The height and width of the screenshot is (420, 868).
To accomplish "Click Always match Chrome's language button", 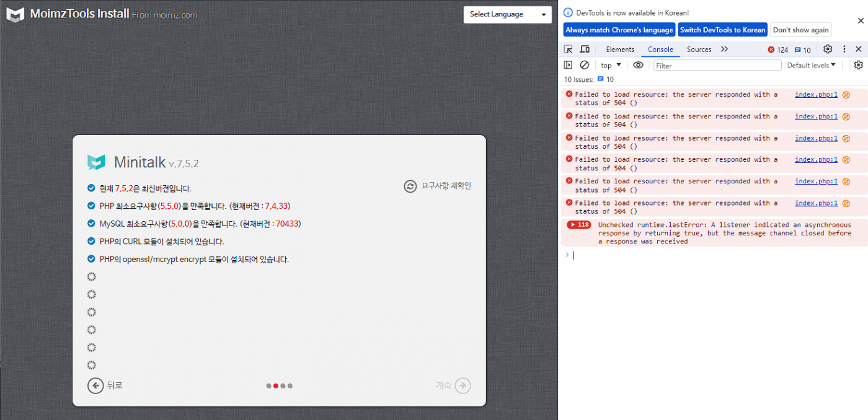I will 619,30.
